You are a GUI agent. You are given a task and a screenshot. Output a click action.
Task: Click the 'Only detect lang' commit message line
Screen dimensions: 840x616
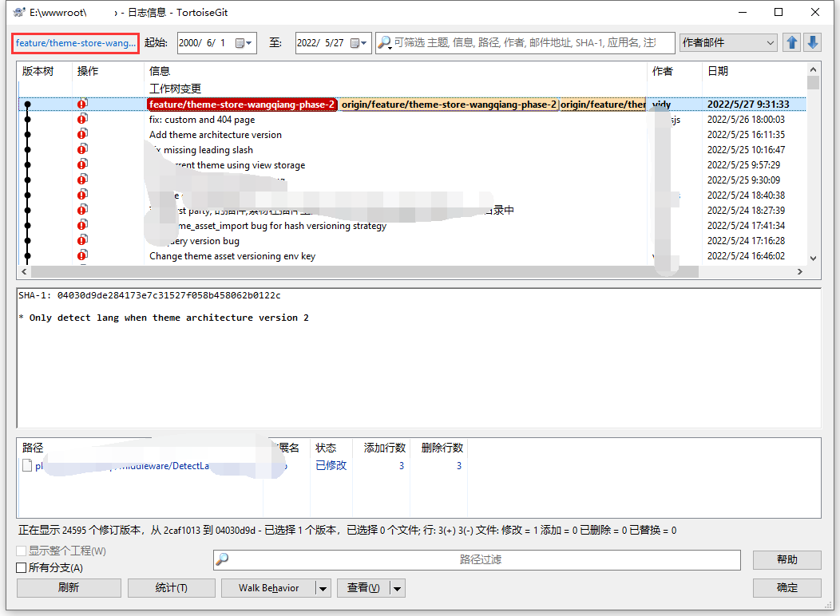tap(164, 318)
